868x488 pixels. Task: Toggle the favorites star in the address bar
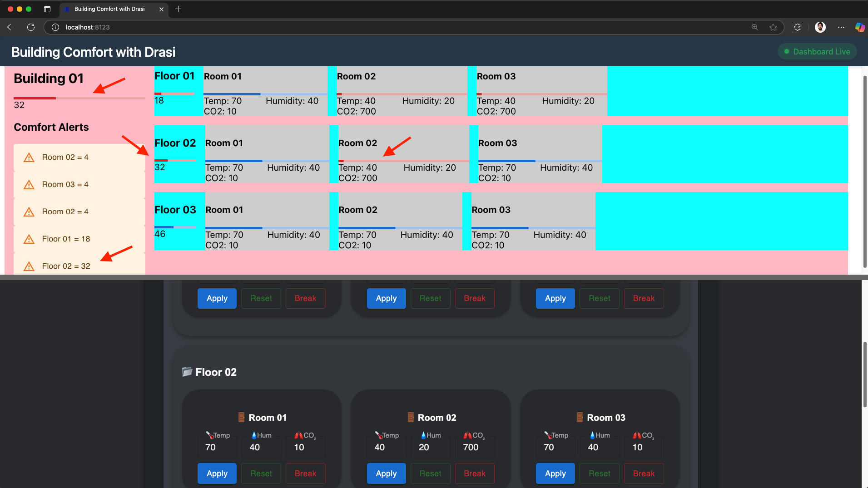point(773,27)
